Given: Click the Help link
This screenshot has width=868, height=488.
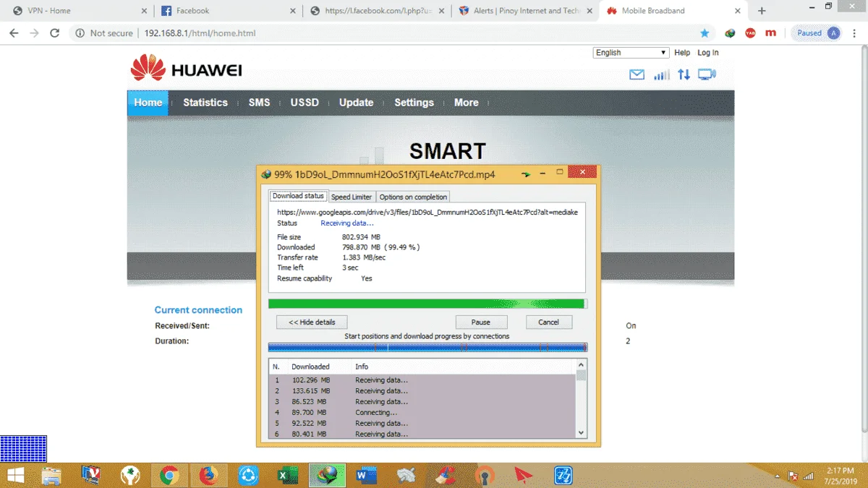Looking at the screenshot, I should [x=682, y=53].
